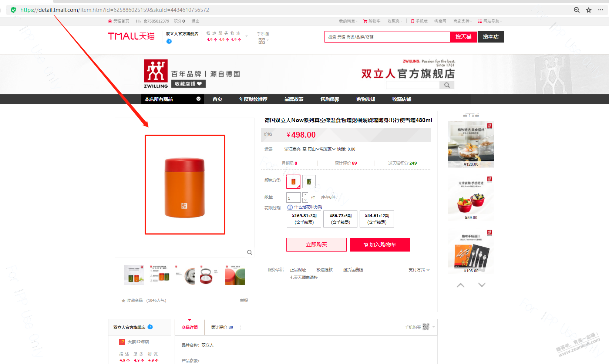Focus the quantity input field
The image size is (609, 364).
(x=293, y=198)
